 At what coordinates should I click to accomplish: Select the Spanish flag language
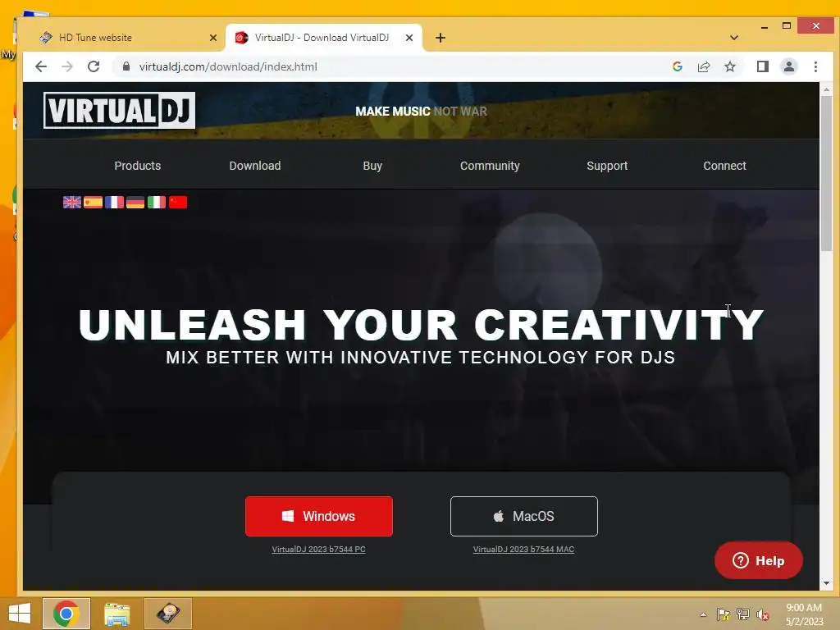[94, 202]
